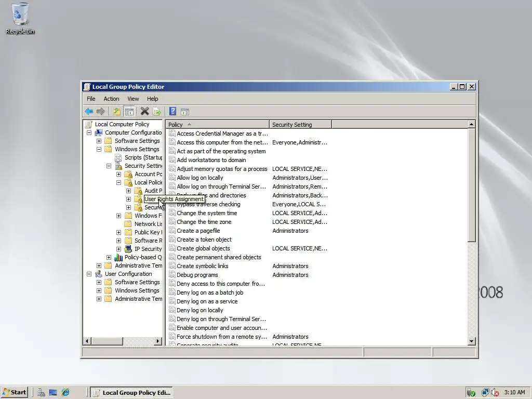Click the tree's scroll left arrow

[x=87, y=341]
